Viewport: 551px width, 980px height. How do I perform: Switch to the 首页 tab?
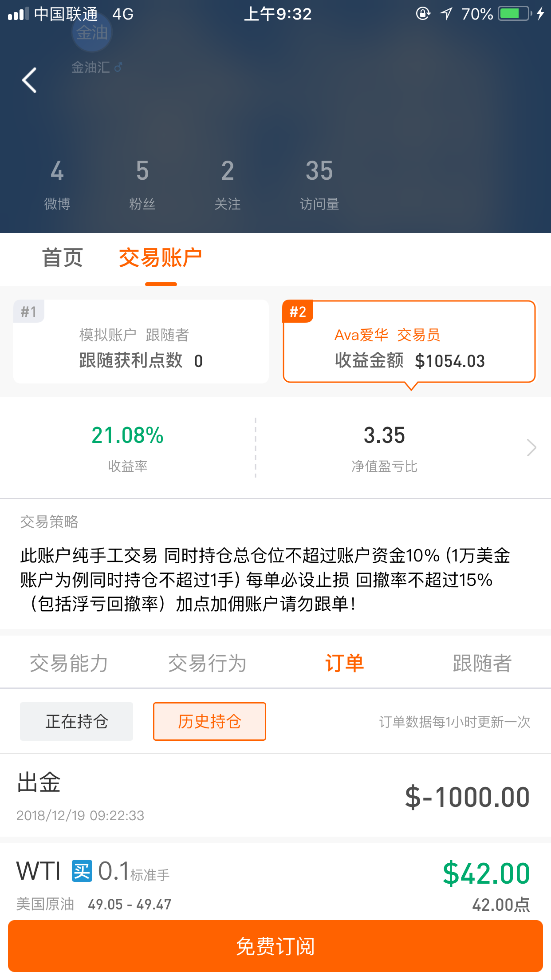[x=63, y=258]
